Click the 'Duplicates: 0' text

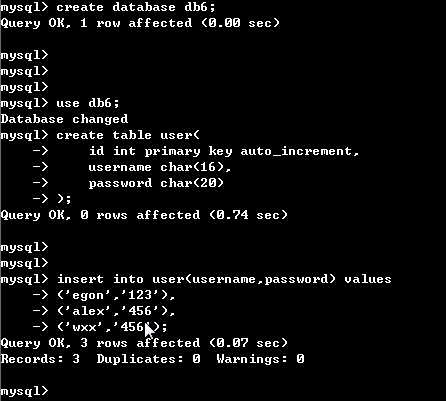tap(148, 359)
